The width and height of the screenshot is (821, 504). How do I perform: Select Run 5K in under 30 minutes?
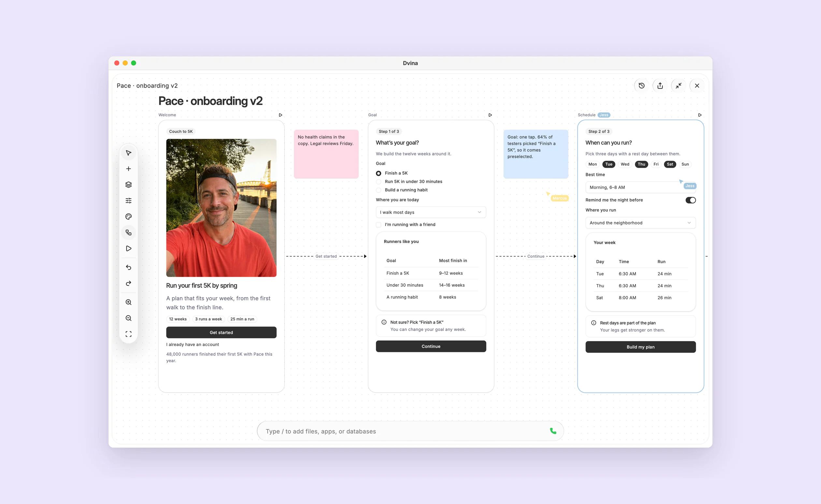tap(379, 182)
